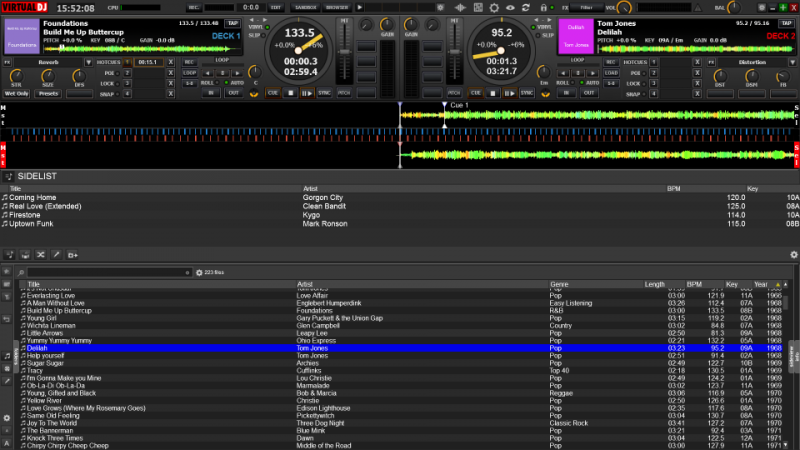Click Deck 1 Presets button
This screenshot has width=800, height=450.
pos(48,94)
